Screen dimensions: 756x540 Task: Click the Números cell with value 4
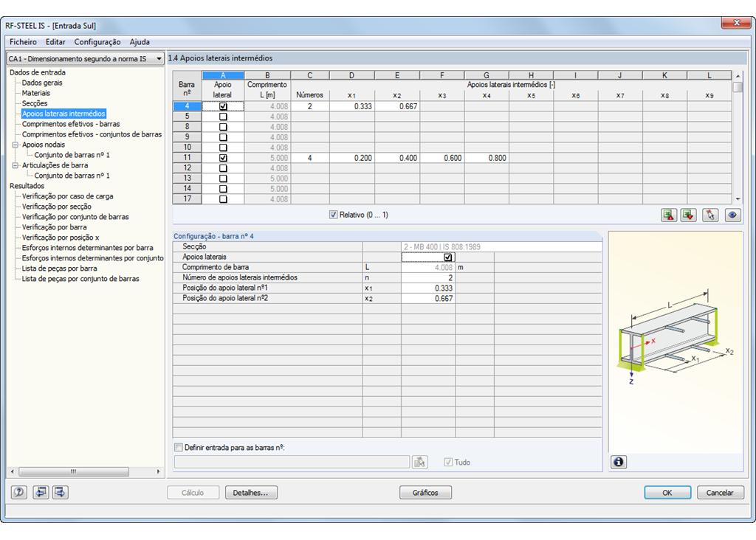click(x=310, y=158)
